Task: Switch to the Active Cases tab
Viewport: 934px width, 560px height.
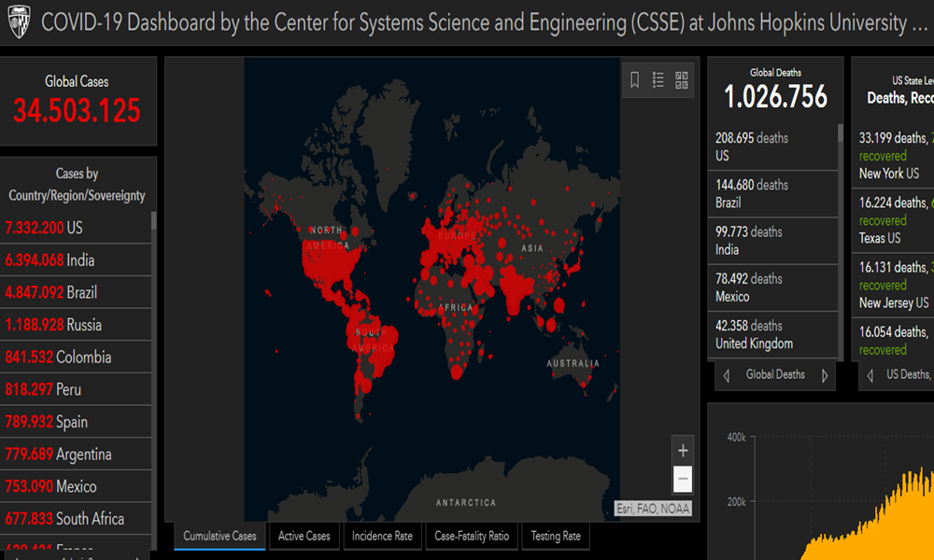Action: click(304, 536)
